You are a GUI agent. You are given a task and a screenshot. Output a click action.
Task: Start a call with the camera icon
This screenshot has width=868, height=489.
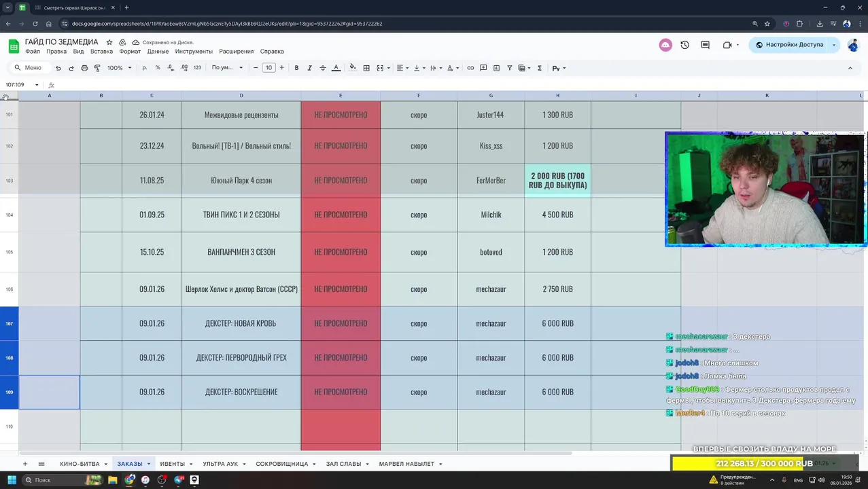coord(727,45)
